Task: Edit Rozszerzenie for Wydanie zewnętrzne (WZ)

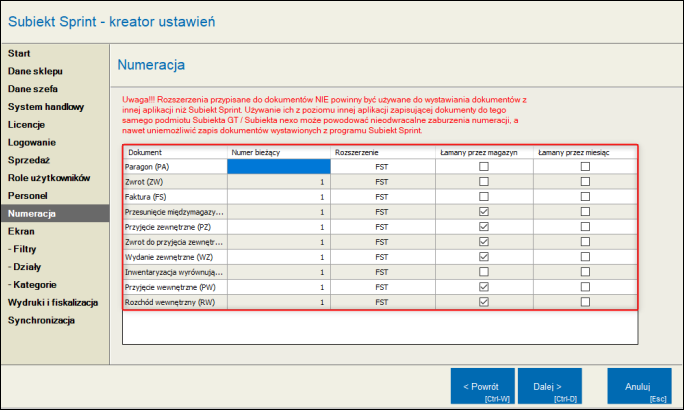Action: coord(383,257)
